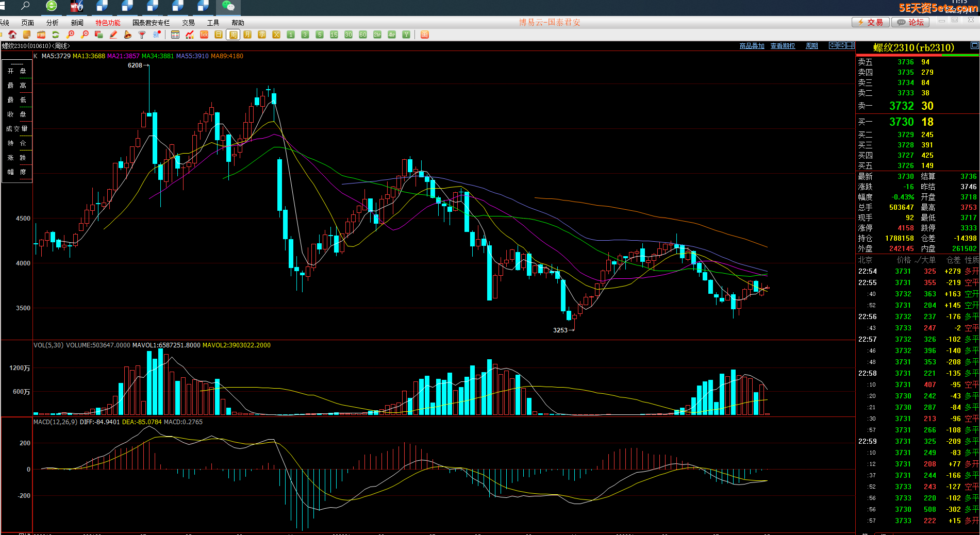The height and width of the screenshot is (535, 980).
Task: Click the orange 画 drawing panel icon
Action: tap(425, 35)
